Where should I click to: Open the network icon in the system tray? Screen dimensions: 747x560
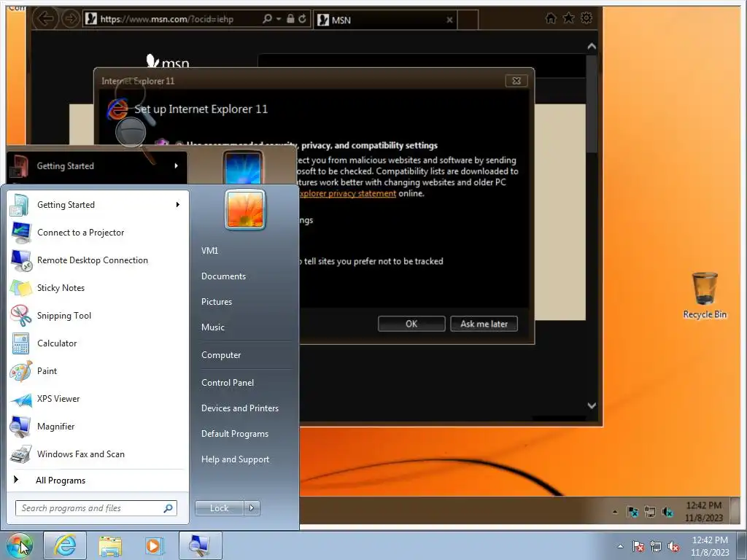pyautogui.click(x=656, y=547)
